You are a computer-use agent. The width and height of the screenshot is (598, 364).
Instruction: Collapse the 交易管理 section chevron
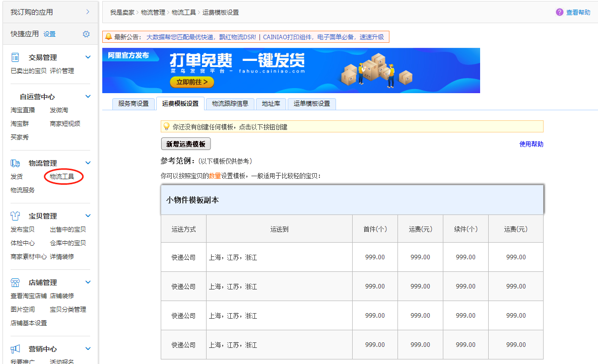tap(88, 57)
